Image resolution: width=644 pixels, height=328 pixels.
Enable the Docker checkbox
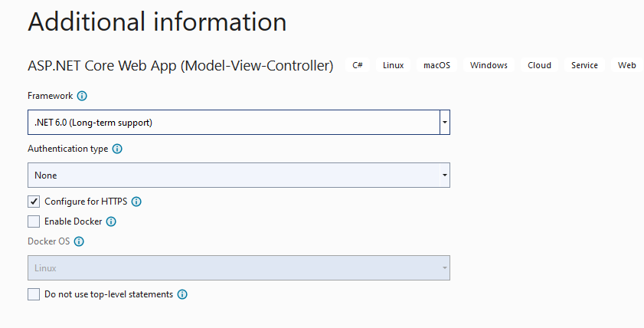[x=34, y=221]
